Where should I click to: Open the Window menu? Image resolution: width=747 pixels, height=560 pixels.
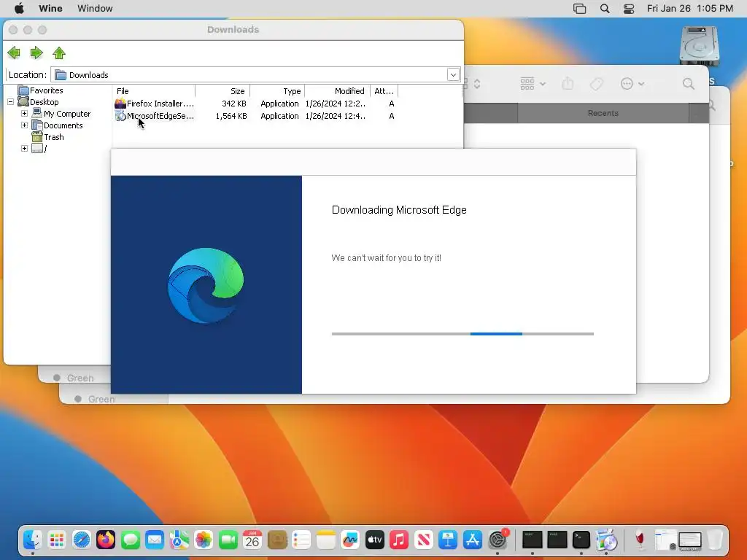(95, 8)
